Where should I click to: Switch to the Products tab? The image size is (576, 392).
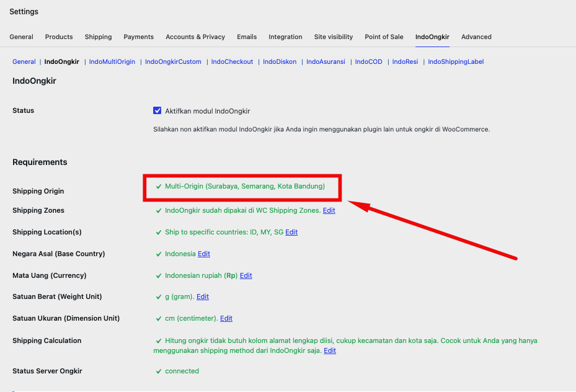59,37
